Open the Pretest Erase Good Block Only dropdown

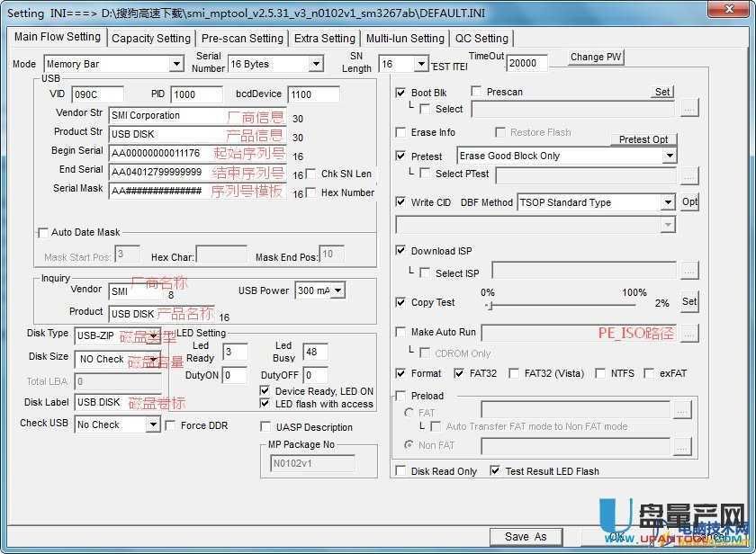669,156
